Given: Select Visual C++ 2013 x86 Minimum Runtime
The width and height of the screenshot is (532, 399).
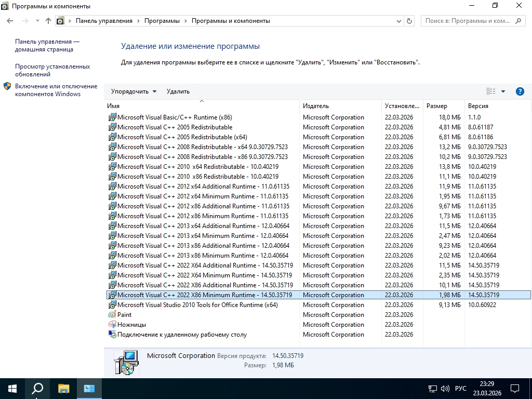Looking at the screenshot, I should pos(318,256).
